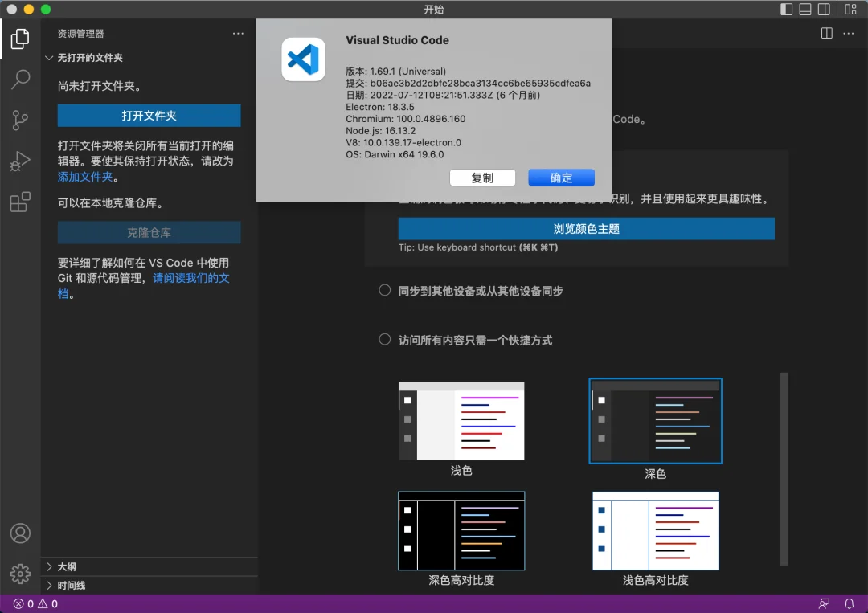The width and height of the screenshot is (868, 613).
Task: Click split editor right icon
Action: coord(826,33)
